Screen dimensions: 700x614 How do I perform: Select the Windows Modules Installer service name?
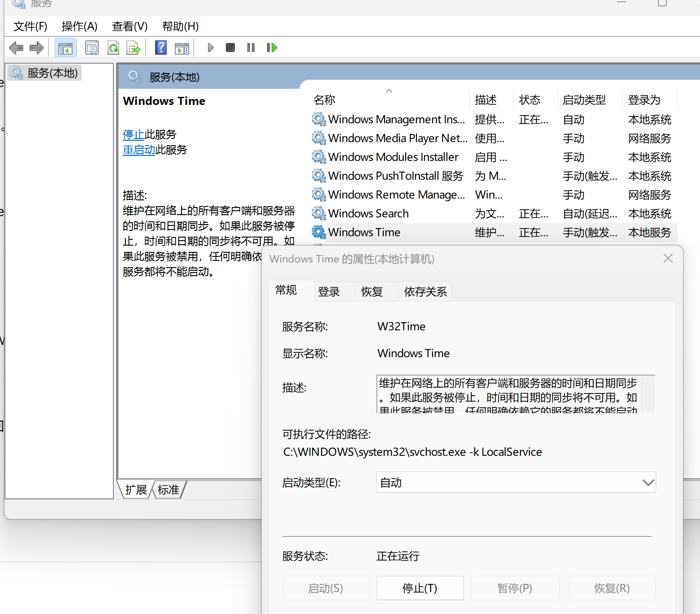point(393,157)
